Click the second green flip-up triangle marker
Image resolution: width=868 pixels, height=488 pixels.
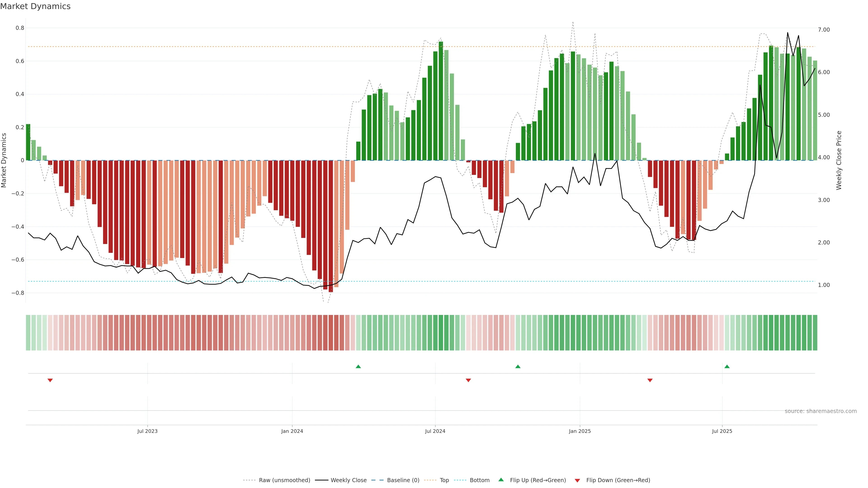tap(518, 366)
